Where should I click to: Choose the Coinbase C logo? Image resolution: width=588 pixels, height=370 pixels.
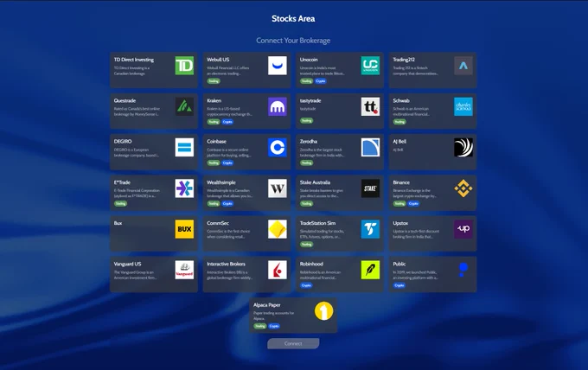click(x=278, y=147)
